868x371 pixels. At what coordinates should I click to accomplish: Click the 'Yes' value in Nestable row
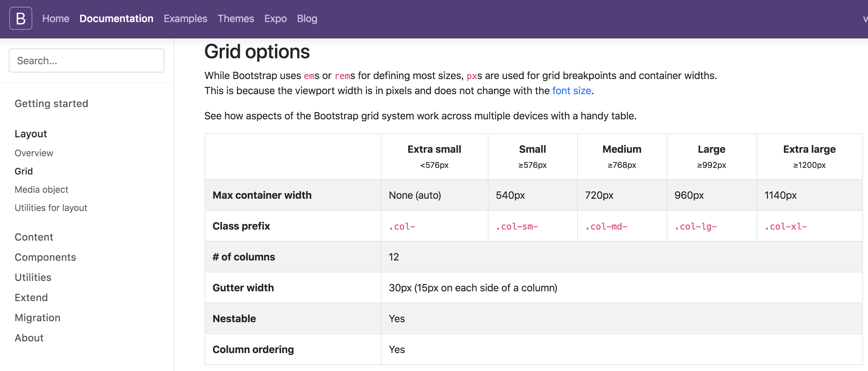[x=397, y=319]
